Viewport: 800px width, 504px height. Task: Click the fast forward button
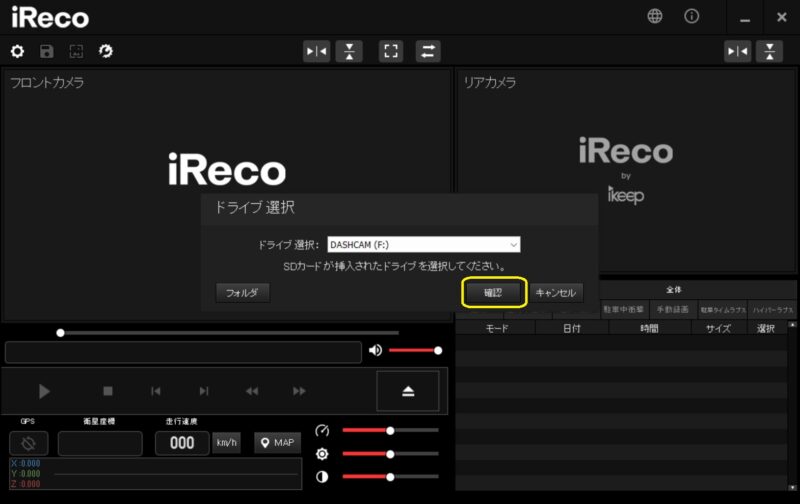pos(299,391)
